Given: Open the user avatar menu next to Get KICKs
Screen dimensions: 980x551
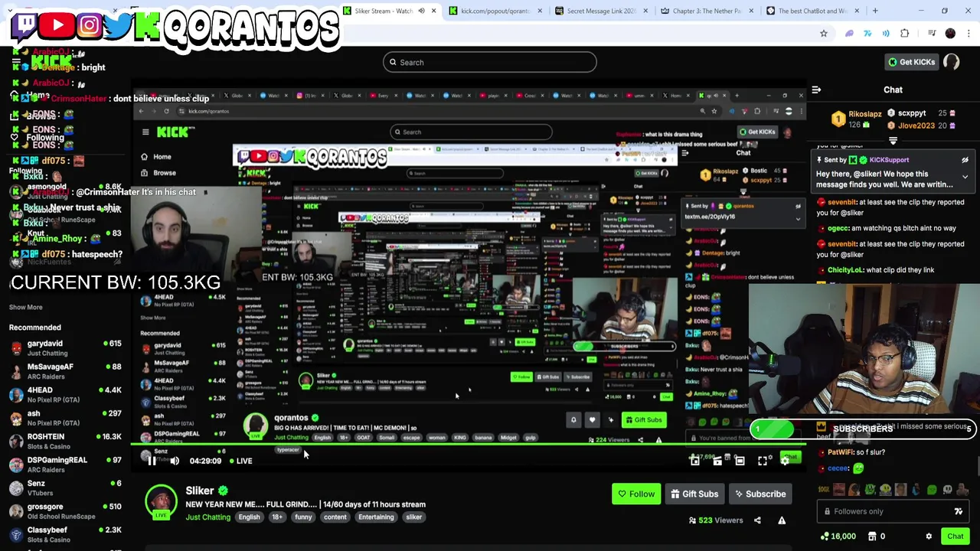Looking at the screenshot, I should [x=952, y=62].
